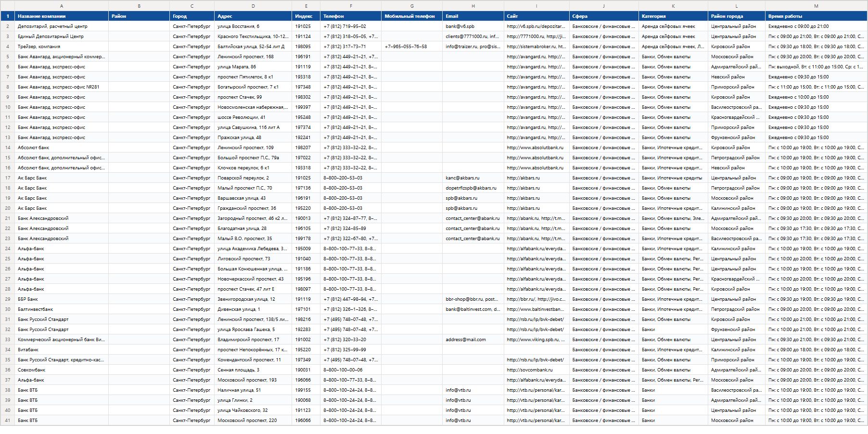Select cell 'Трейзер, компания'

(62, 46)
